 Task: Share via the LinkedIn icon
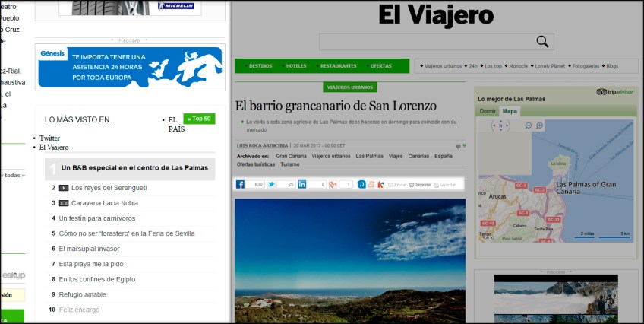pos(302,185)
